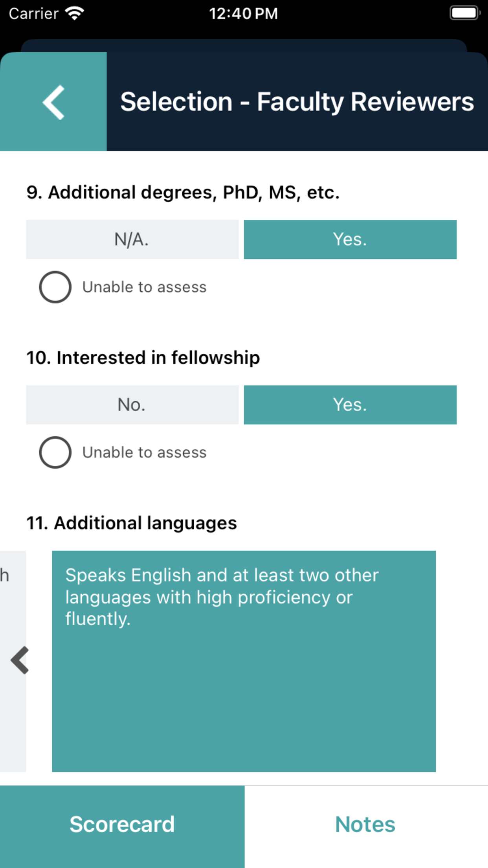The image size is (488, 868).
Task: Select N/A. for Additional degrees question
Action: click(132, 239)
